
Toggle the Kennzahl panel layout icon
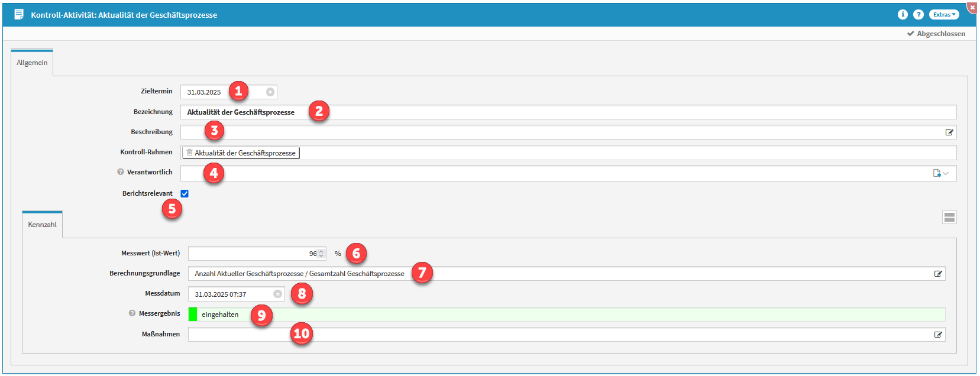949,218
